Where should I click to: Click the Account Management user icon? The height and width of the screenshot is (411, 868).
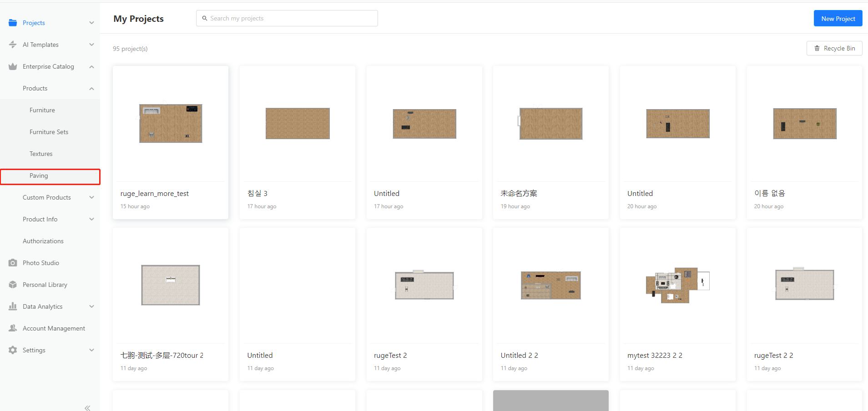point(13,328)
